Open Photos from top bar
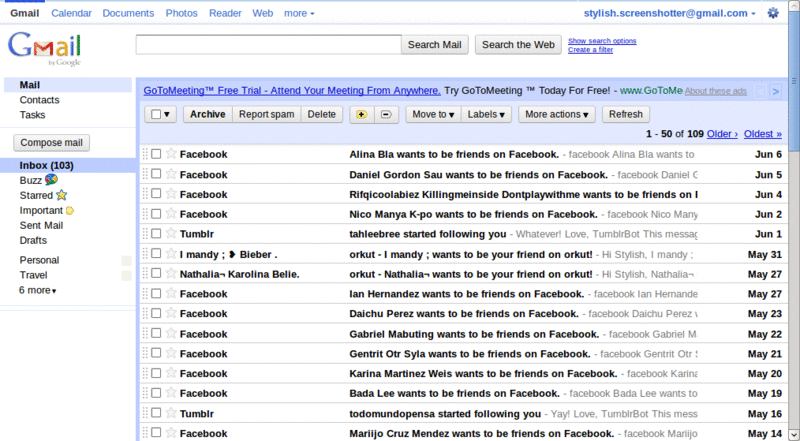Viewport: 800px width, 441px height. (182, 13)
